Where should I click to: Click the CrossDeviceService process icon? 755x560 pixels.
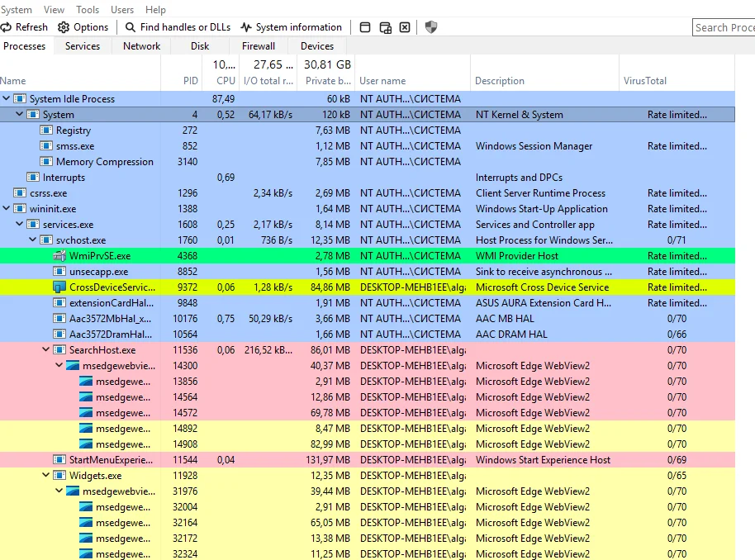click(x=59, y=287)
